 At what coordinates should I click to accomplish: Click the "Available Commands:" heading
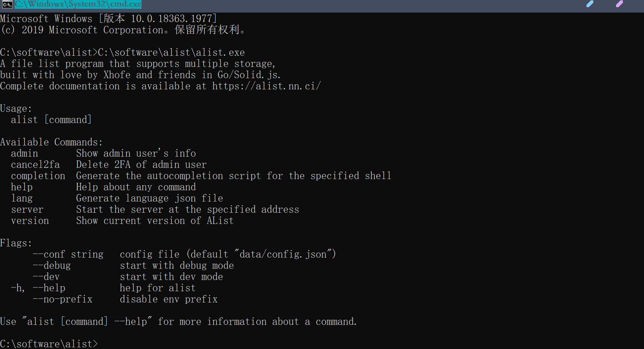click(51, 142)
